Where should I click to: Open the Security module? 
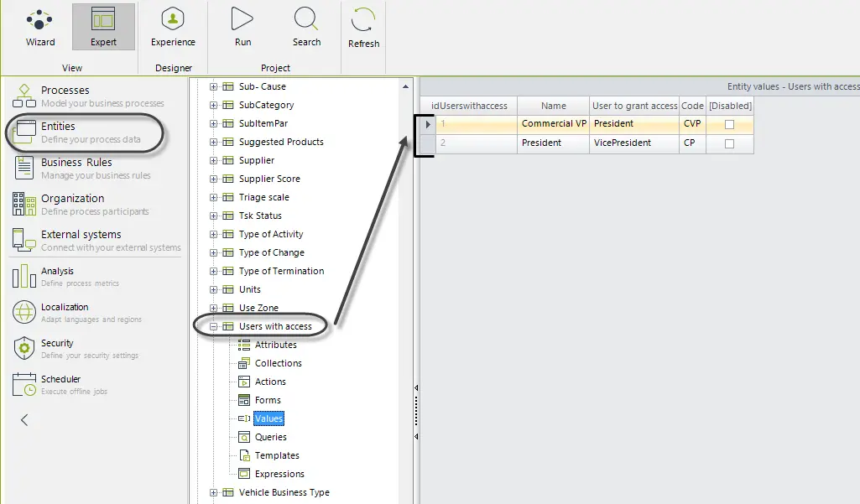click(76, 349)
